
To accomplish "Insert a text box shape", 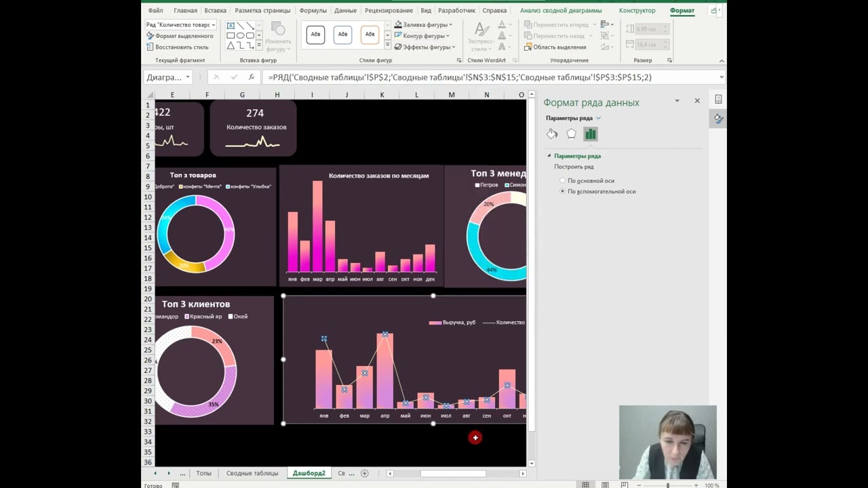I will click(231, 26).
